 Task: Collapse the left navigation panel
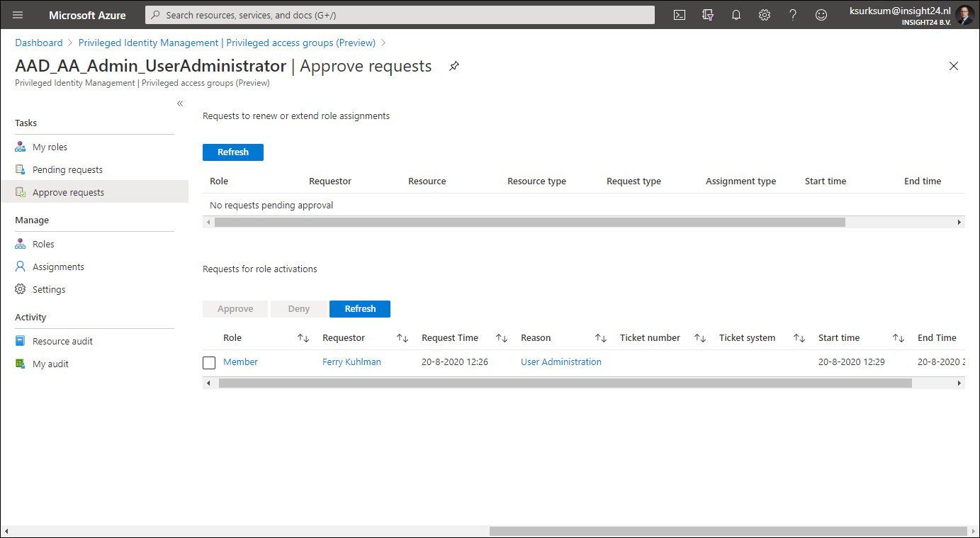coord(180,103)
